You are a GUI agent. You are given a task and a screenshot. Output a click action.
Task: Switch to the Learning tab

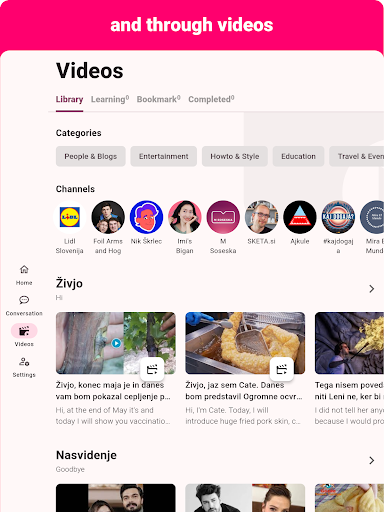point(110,99)
